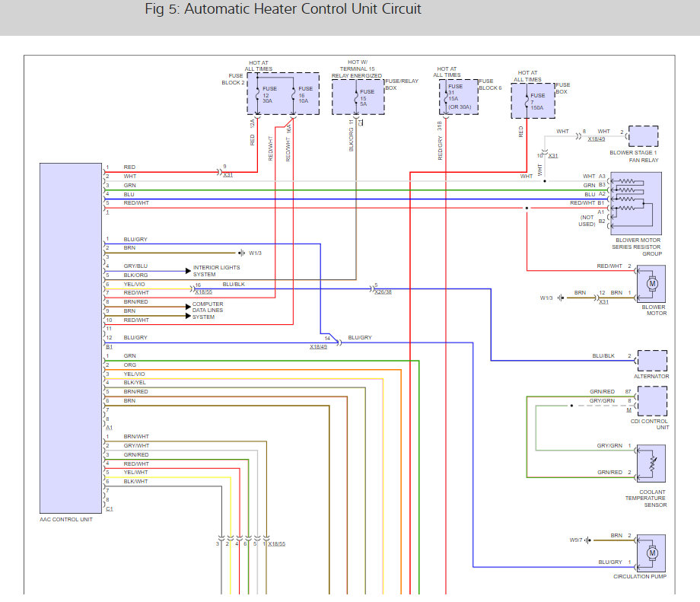
Task: Click the 'BRN/WHT' wire label
Action: 136,437
